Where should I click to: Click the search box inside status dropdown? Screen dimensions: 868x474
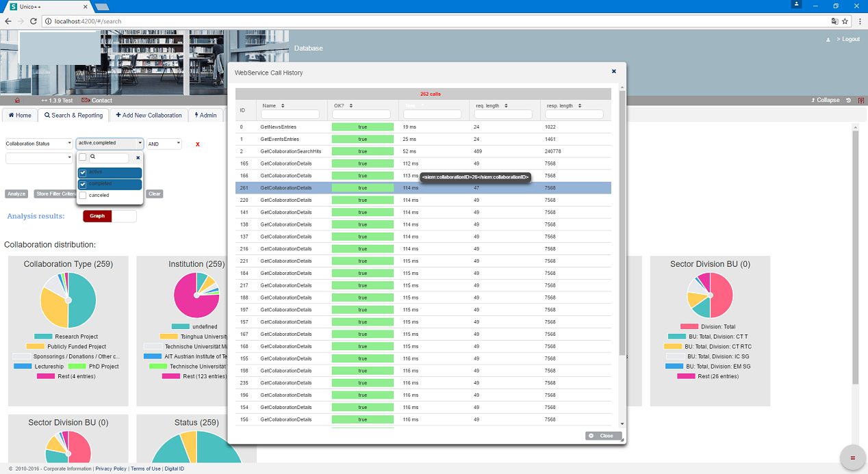coord(109,157)
